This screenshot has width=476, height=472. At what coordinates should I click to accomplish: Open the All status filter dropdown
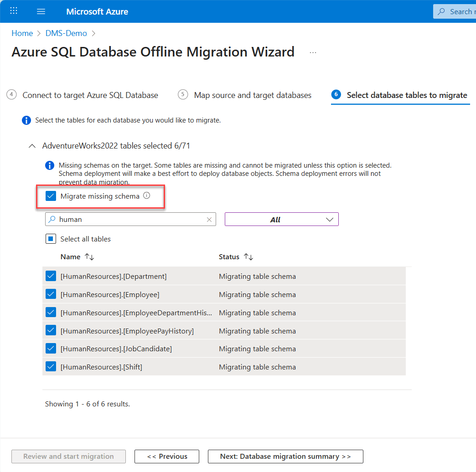click(282, 220)
